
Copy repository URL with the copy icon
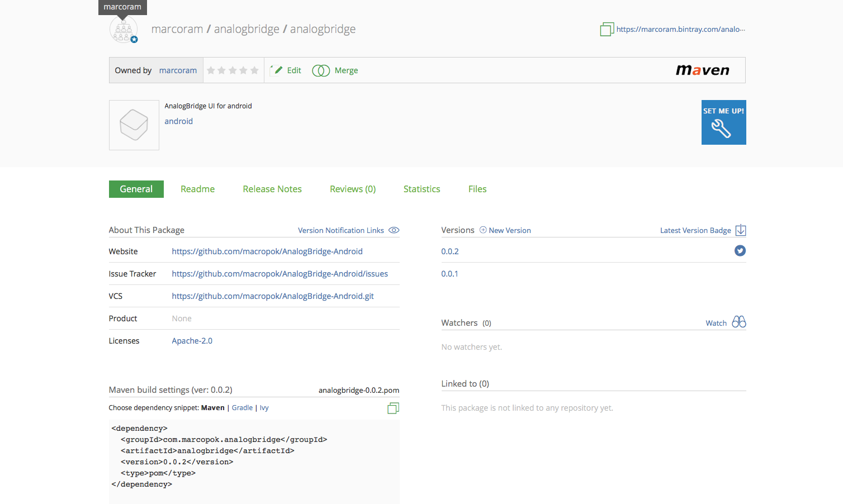pos(607,29)
